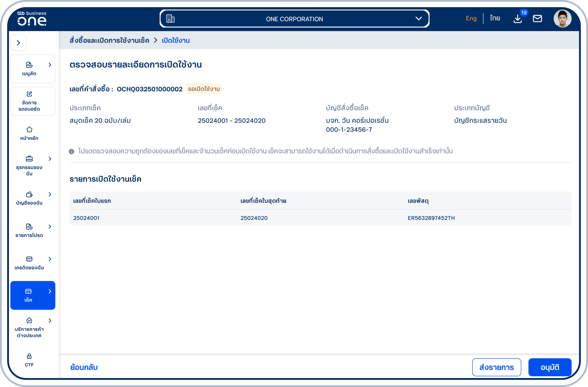The height and width of the screenshot is (387, 588).
Task: Switch language to ไทย
Action: coord(495,18)
